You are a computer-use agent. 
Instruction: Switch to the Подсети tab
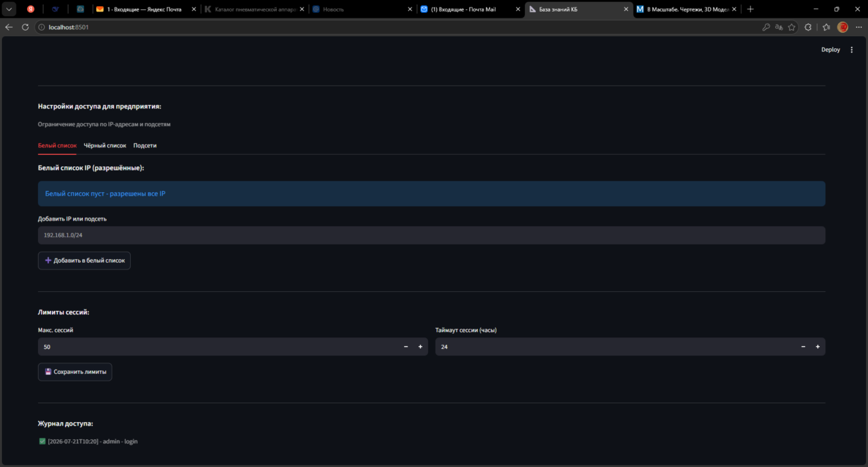[x=145, y=145]
